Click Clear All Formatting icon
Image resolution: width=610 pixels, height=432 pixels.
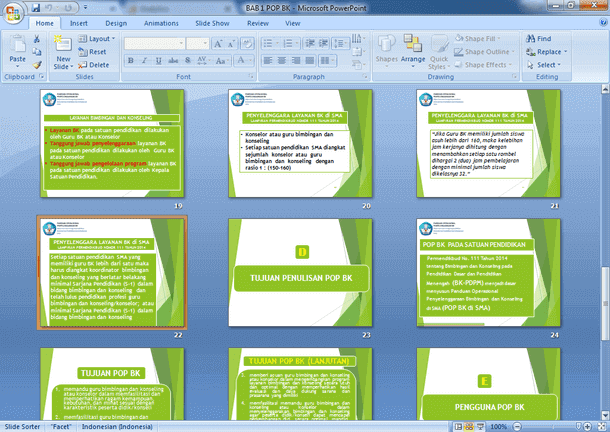pyautogui.click(x=247, y=44)
